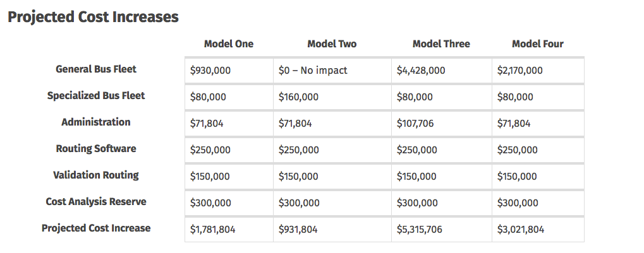Screen dimensions: 644x253
Task: Click the Projected Cost Increases heading
Action: tap(93, 17)
